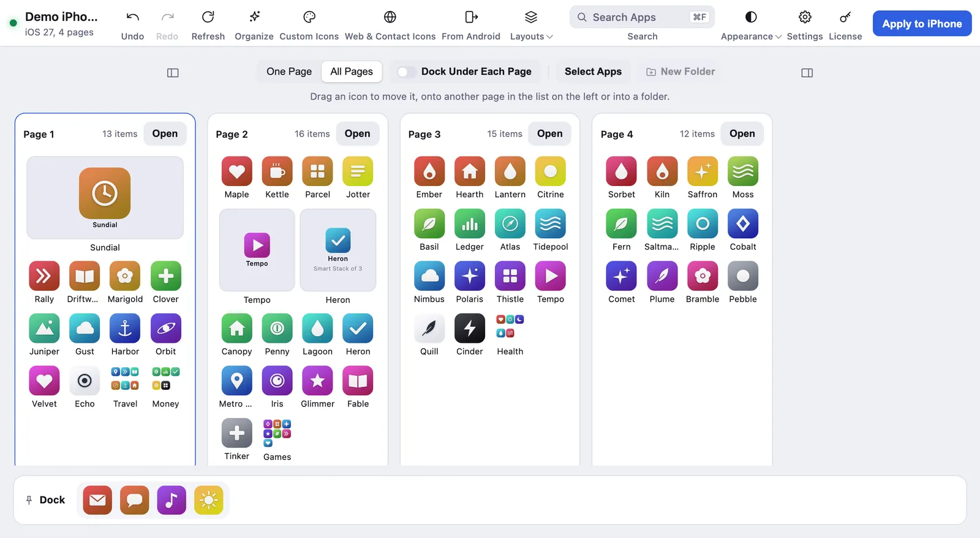980x538 pixels.
Task: Select the Polaris star app icon
Action: click(470, 276)
